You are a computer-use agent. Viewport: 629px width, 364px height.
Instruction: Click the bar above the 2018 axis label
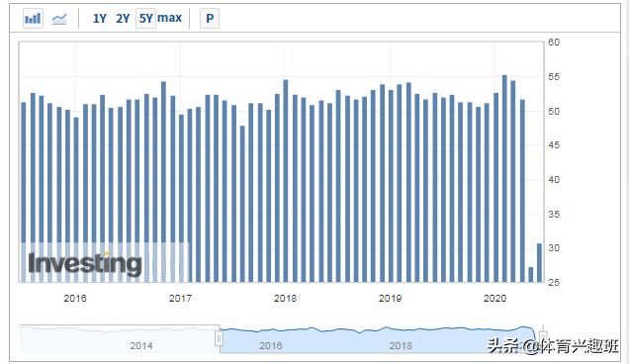[x=286, y=181]
